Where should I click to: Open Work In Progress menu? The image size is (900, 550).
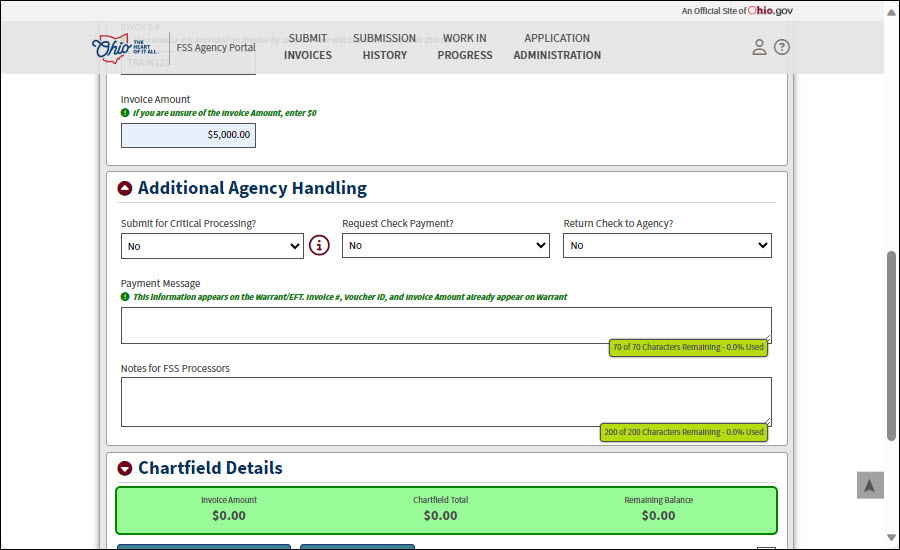pyautogui.click(x=465, y=47)
